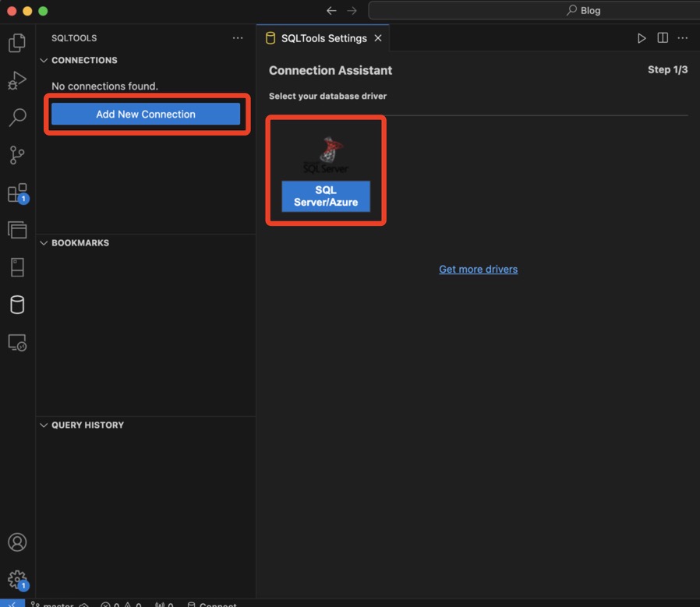Split the editor with the split icon
Viewport: 700px width, 607px height.
click(663, 38)
